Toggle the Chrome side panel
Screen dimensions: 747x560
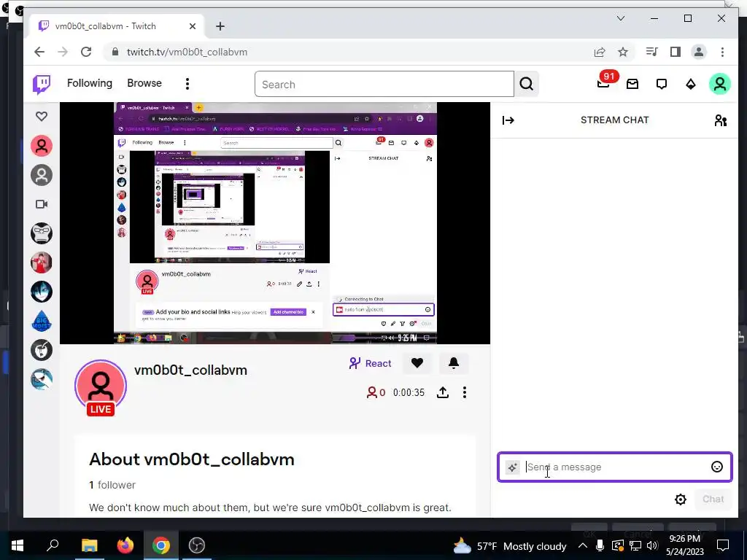pyautogui.click(x=675, y=52)
